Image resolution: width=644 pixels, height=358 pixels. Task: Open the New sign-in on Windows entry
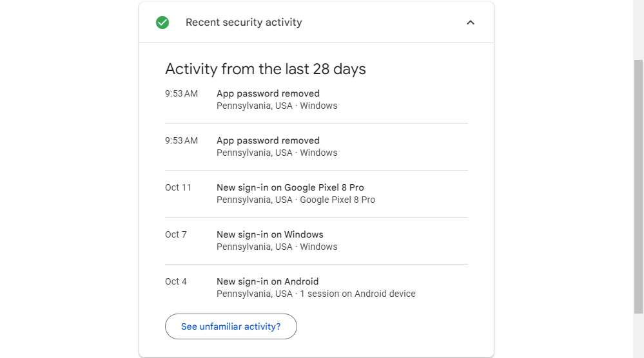(x=270, y=235)
